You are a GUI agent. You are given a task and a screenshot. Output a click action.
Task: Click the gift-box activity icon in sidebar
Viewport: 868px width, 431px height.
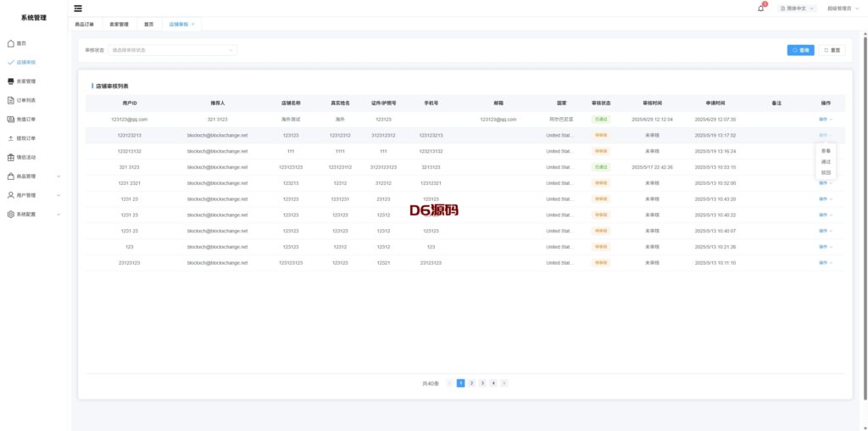[10, 157]
